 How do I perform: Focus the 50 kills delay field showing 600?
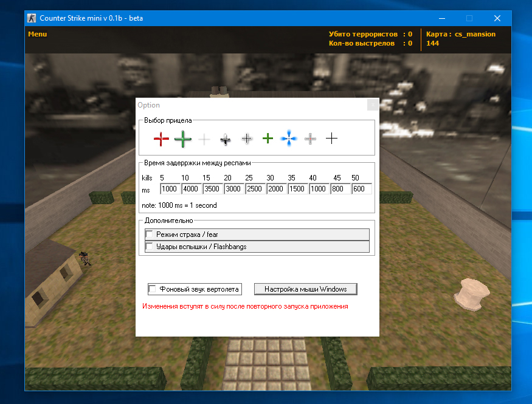point(362,189)
